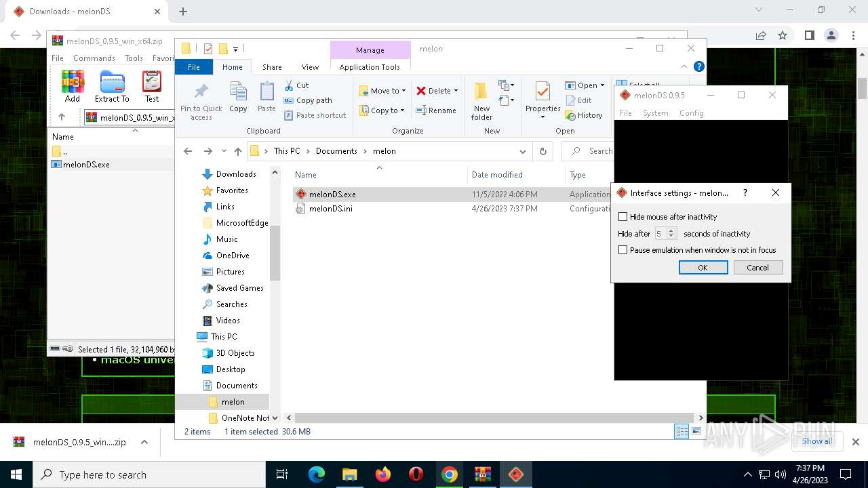Go back in File Explorer
The height and width of the screenshot is (488, 868).
point(188,151)
